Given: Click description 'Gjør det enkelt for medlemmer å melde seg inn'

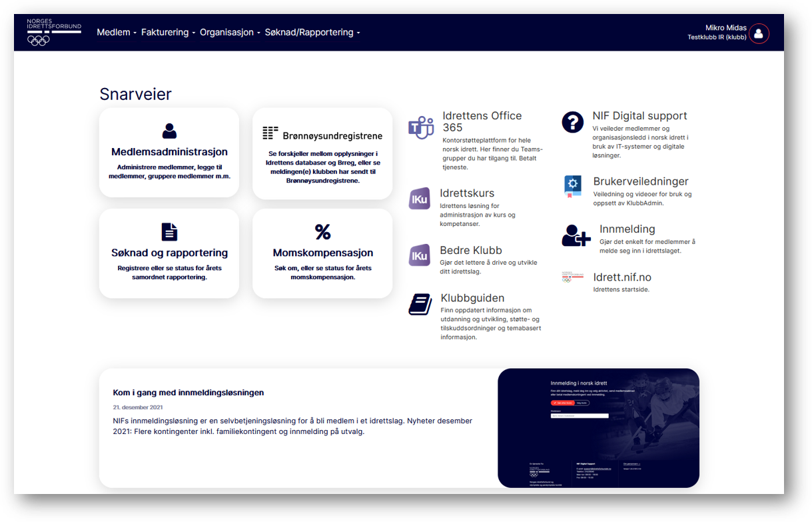Looking at the screenshot, I should pyautogui.click(x=647, y=246).
